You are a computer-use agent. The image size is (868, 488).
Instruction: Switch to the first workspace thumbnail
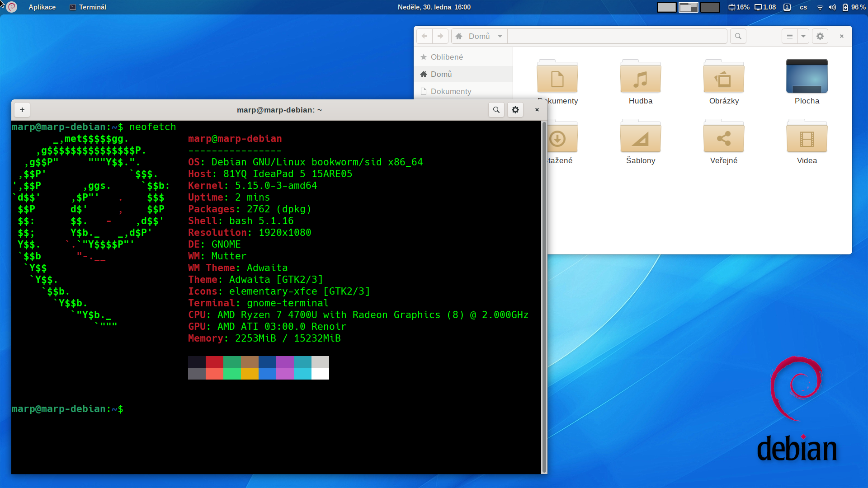pyautogui.click(x=666, y=7)
